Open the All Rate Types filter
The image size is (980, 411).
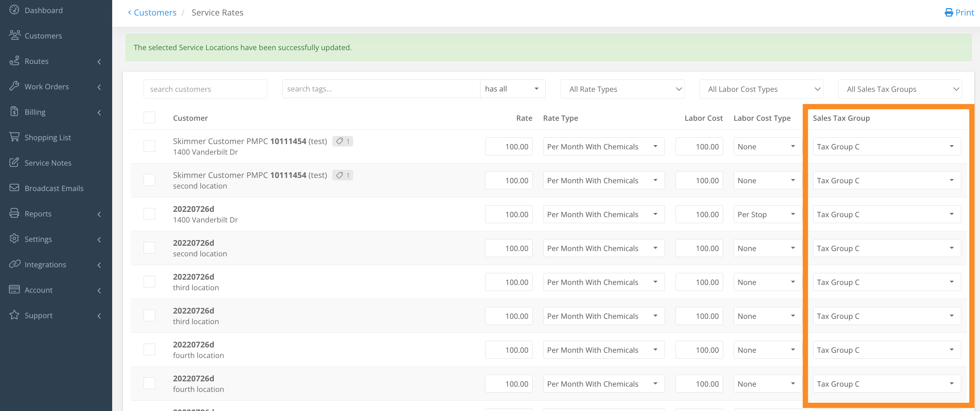(x=622, y=89)
